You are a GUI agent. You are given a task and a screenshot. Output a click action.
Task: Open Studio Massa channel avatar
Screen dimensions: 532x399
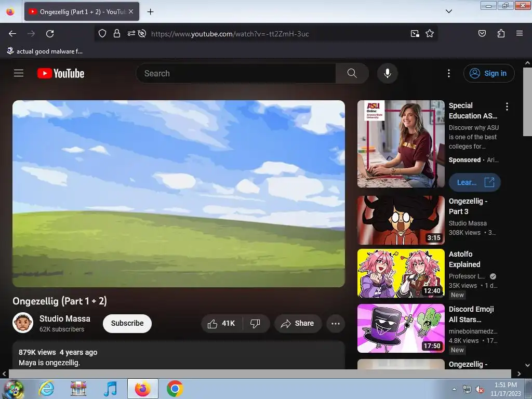pos(23,323)
